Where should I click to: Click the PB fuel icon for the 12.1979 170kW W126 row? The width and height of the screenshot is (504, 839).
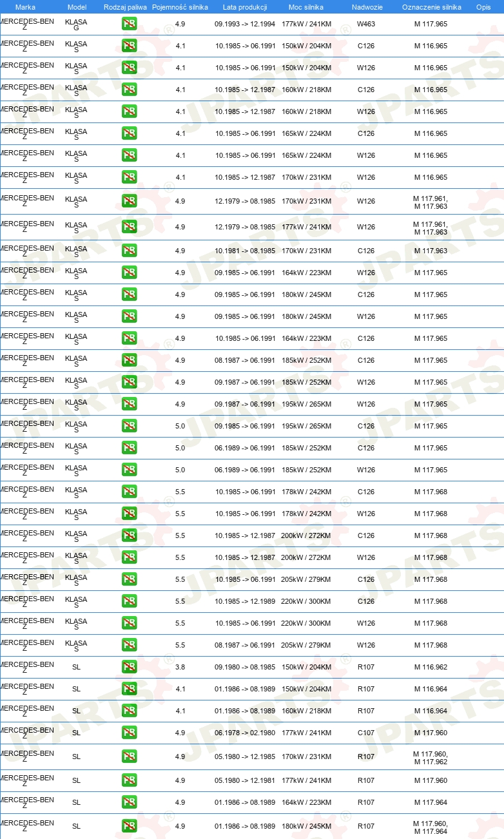(x=129, y=202)
